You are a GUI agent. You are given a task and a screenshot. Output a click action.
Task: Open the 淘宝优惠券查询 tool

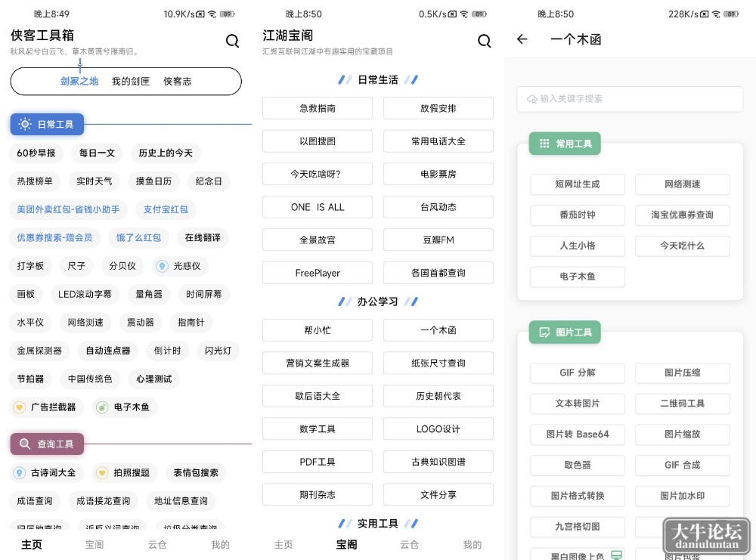click(682, 215)
